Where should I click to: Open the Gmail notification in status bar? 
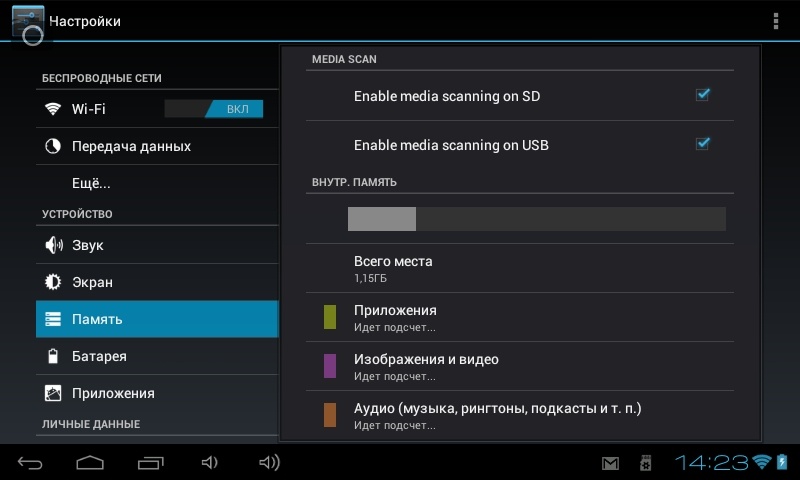(x=610, y=463)
